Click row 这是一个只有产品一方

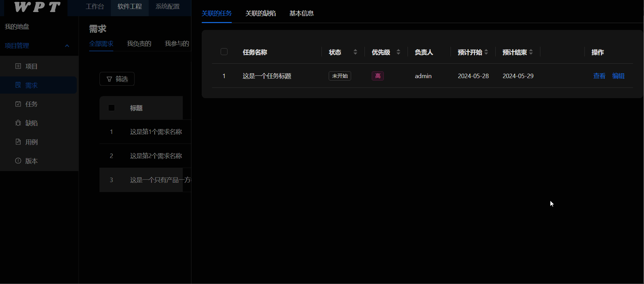(x=160, y=180)
